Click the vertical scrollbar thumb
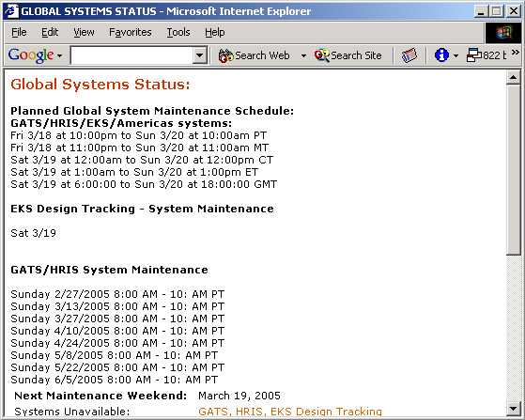Image resolution: width=525 pixels, height=420 pixels. click(x=514, y=170)
